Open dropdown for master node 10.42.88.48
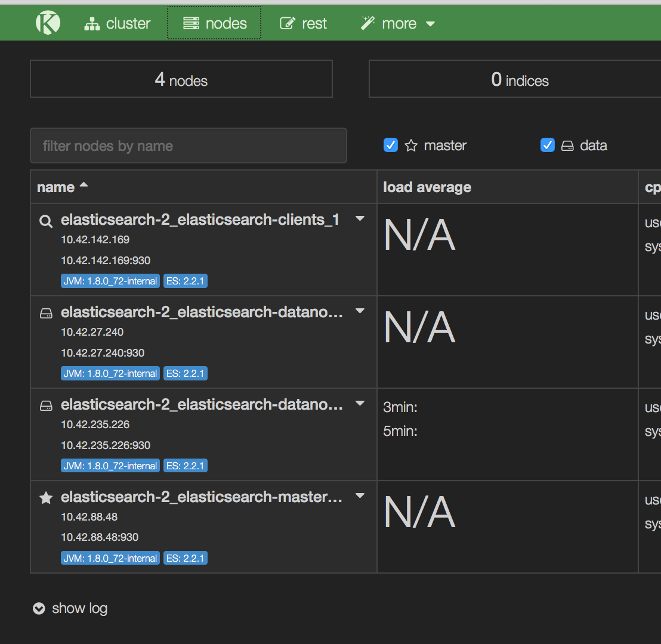661x644 pixels. click(360, 496)
